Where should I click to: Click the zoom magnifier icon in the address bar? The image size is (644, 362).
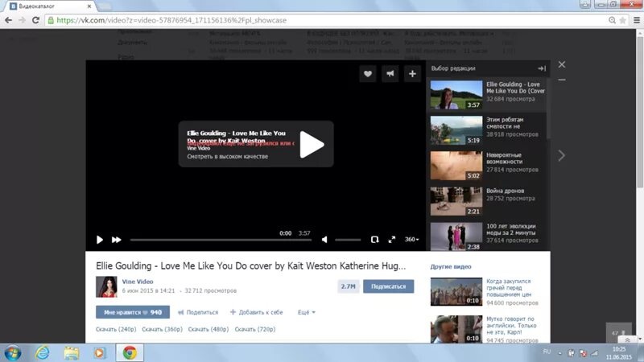pos(612,20)
